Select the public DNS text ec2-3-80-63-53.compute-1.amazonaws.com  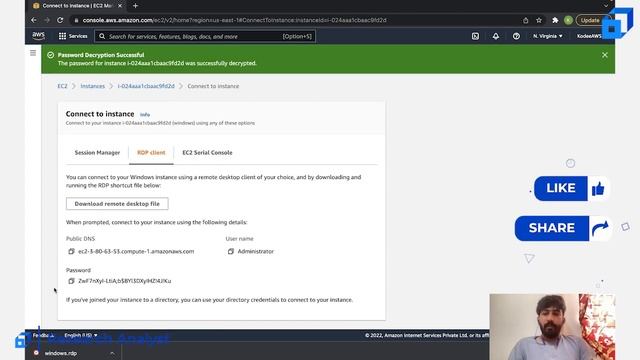pyautogui.click(x=136, y=251)
